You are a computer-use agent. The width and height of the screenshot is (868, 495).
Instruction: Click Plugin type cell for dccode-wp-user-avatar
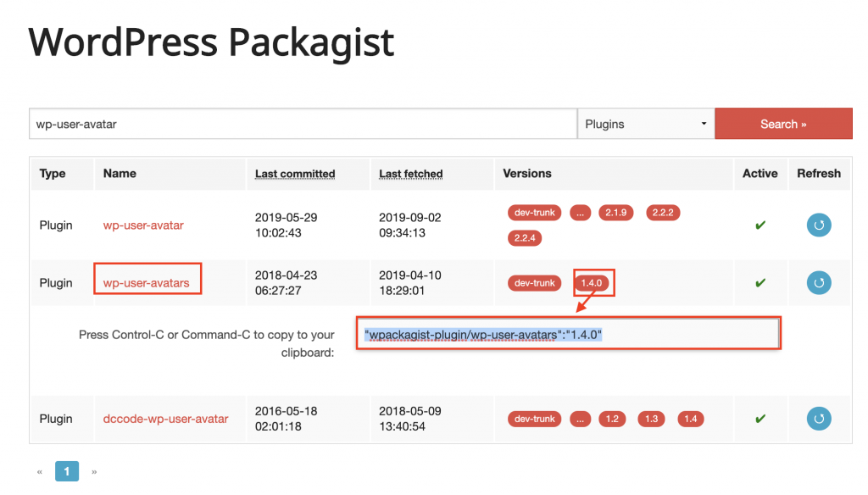click(56, 419)
